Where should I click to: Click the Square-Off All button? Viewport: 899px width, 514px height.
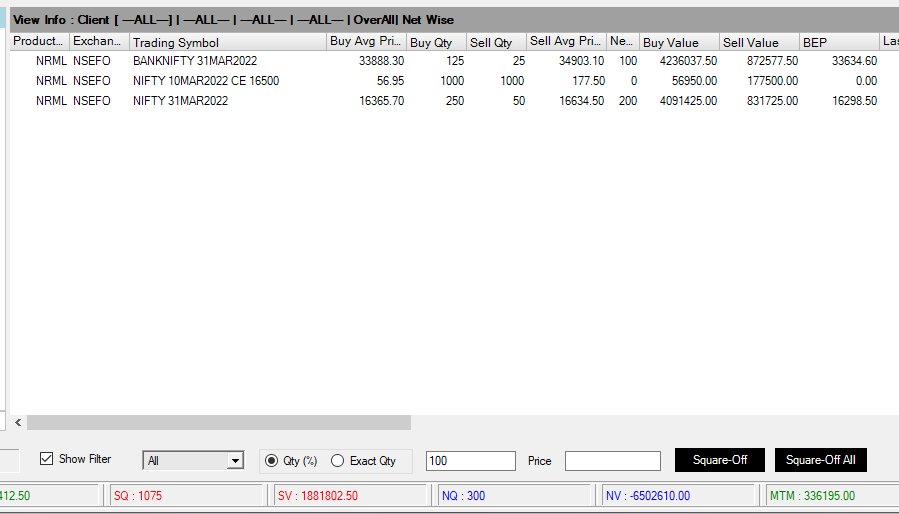tap(820, 460)
